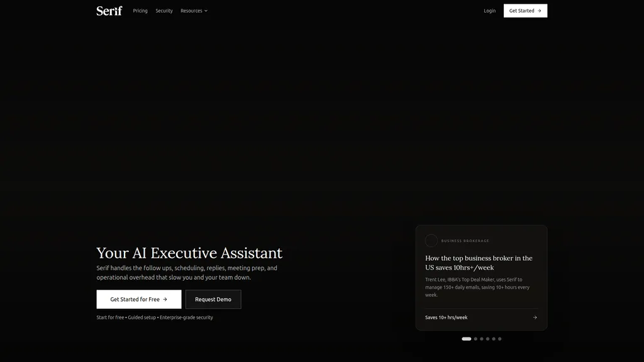Select the fourth carousel dot
The width and height of the screenshot is (644, 362).
487,339
